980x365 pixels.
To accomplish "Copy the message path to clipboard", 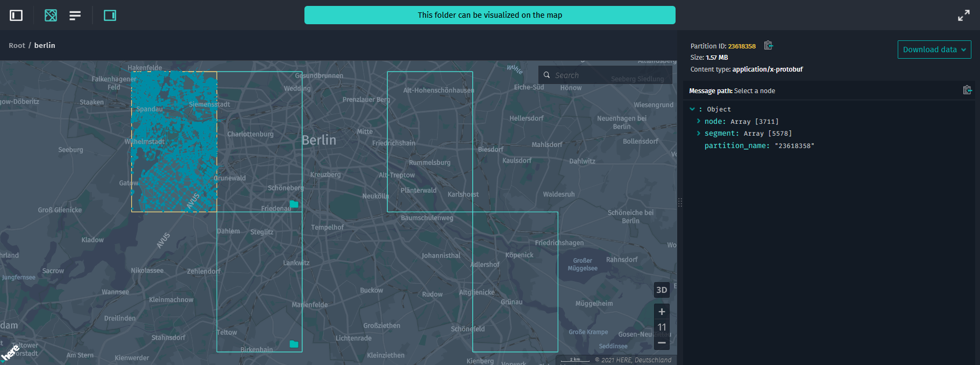I will 967,90.
